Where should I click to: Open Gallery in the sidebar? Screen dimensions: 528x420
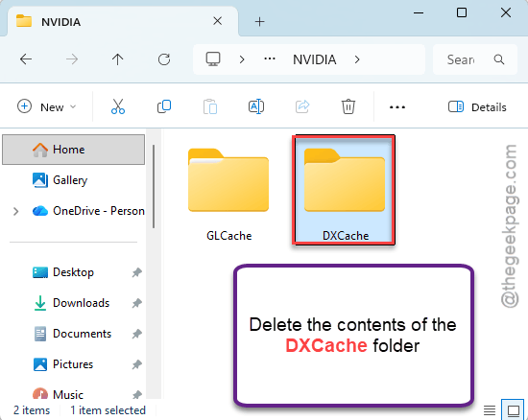(70, 180)
